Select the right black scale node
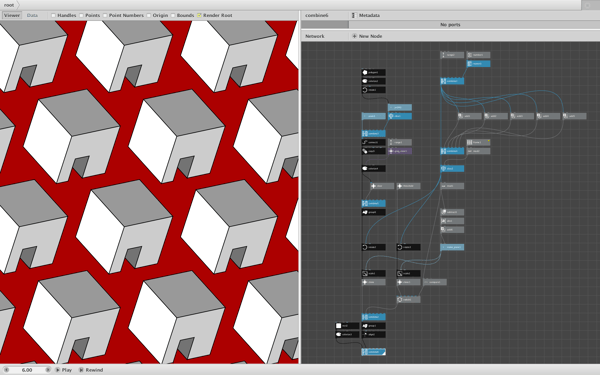This screenshot has height=375, width=600. click(x=409, y=274)
